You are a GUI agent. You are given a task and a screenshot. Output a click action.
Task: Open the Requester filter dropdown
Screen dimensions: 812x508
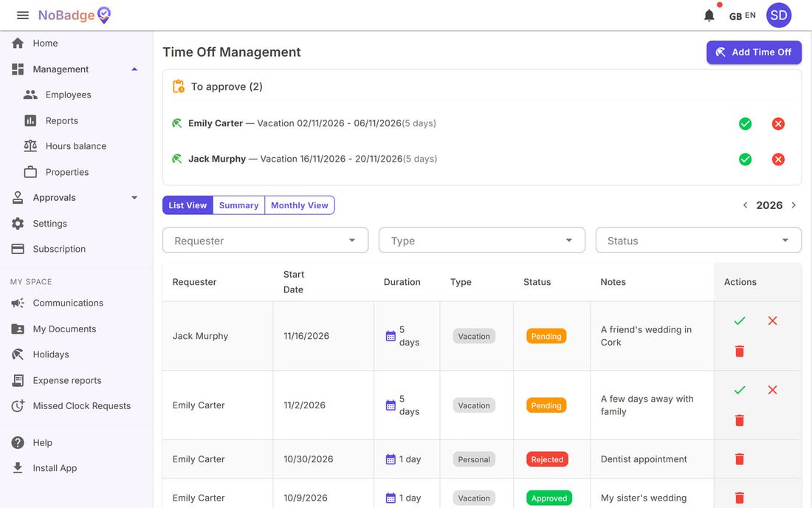pyautogui.click(x=265, y=240)
